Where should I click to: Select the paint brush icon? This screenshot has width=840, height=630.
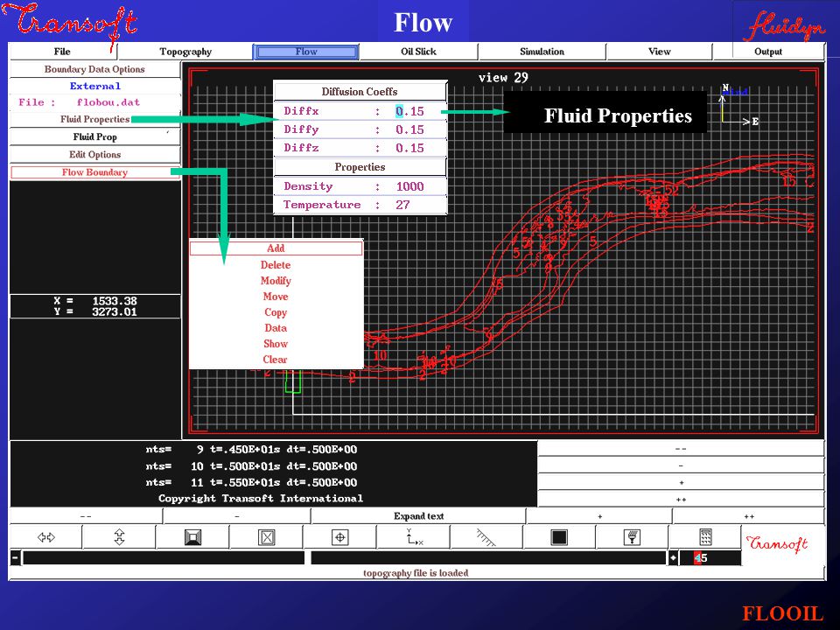[633, 536]
